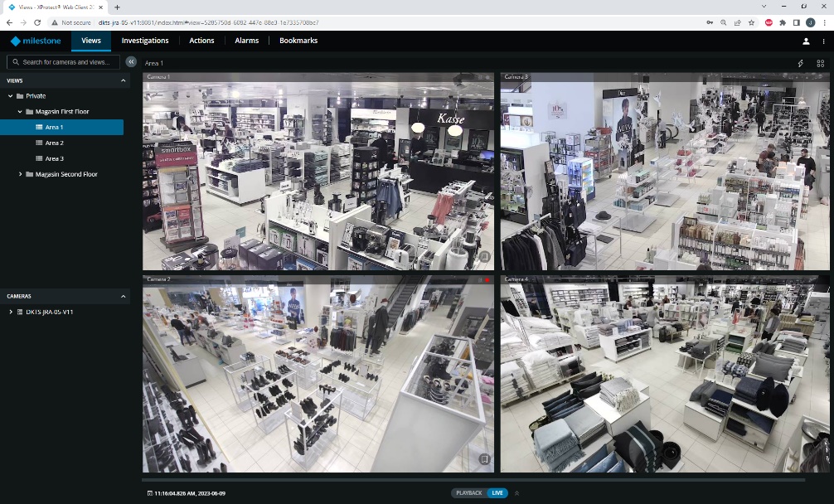This screenshot has height=504, width=834.
Task: Expand the DKTS-JRA-05-V11 camera server node
Action: coord(11,312)
